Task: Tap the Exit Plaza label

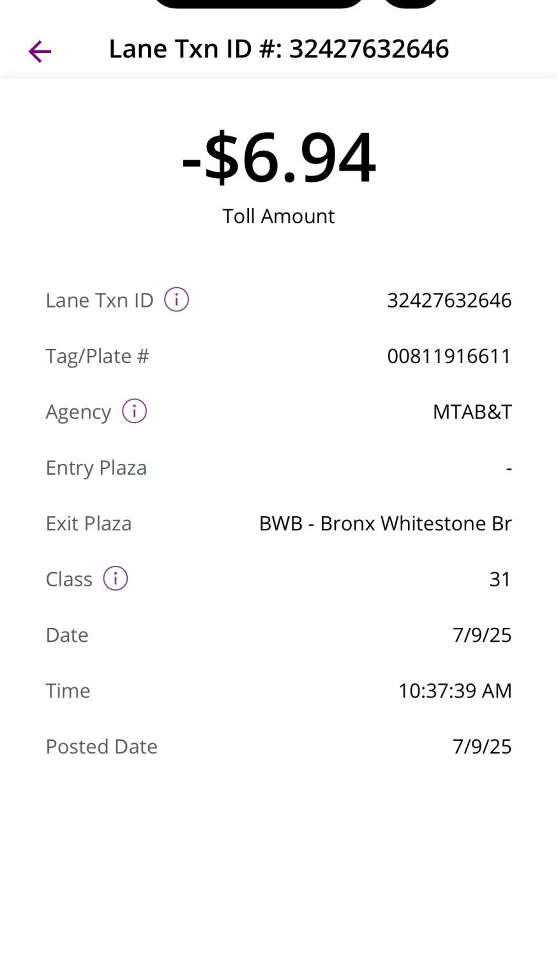Action: [x=89, y=523]
